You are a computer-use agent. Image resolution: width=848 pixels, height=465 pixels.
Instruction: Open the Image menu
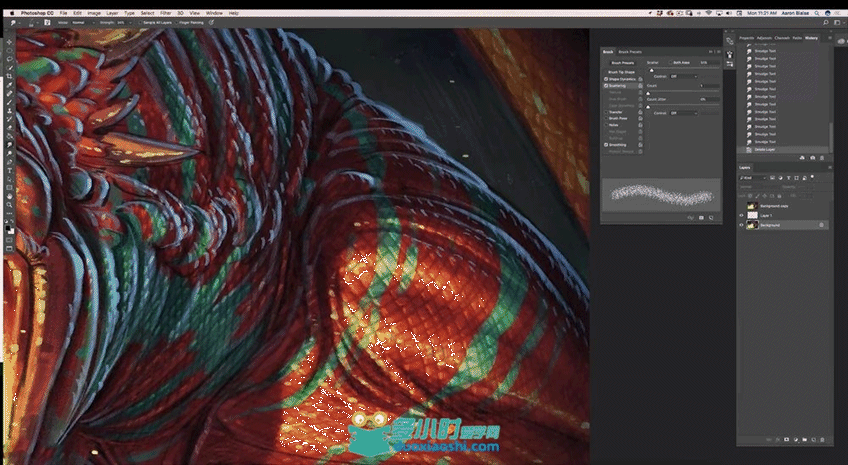pyautogui.click(x=94, y=13)
